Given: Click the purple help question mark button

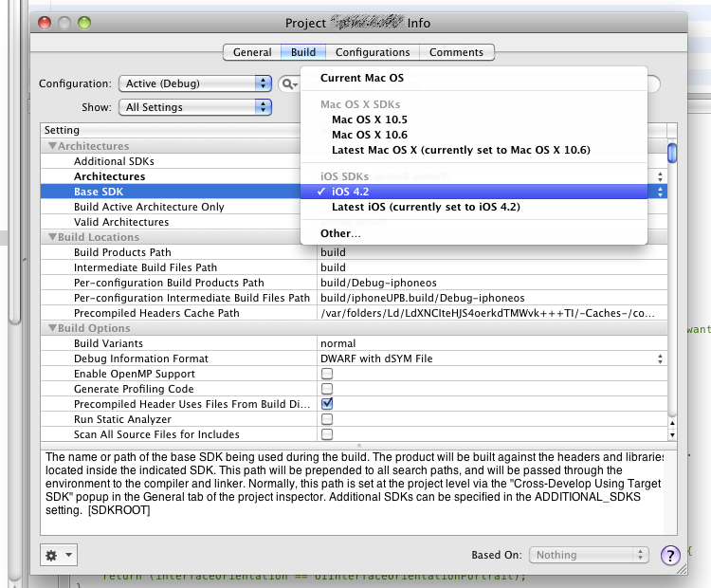Looking at the screenshot, I should [670, 555].
